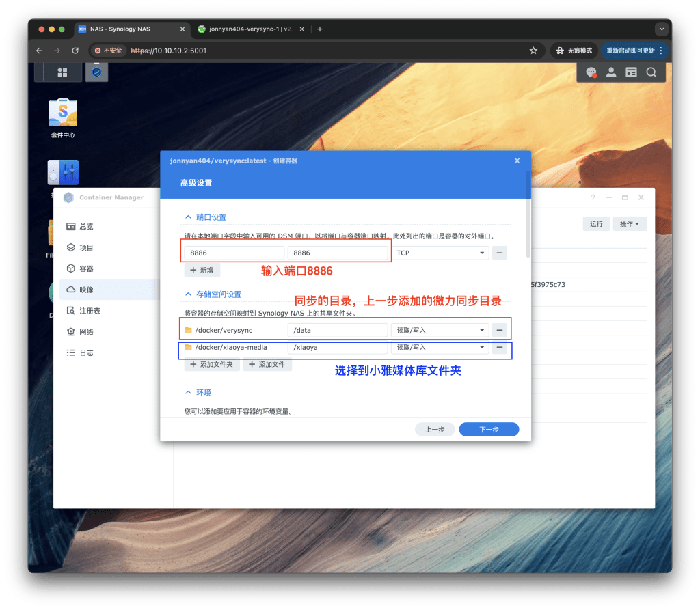Click the Incognito mode indicator

tap(574, 51)
